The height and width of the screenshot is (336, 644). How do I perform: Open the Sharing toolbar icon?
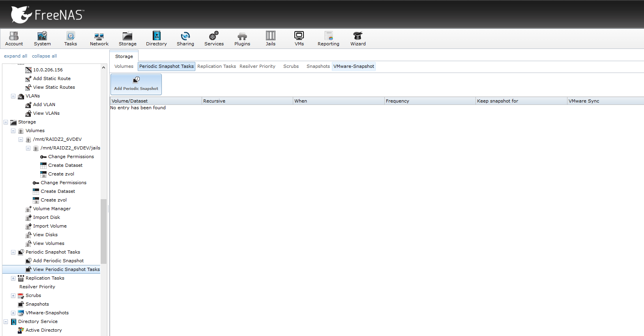(x=185, y=39)
